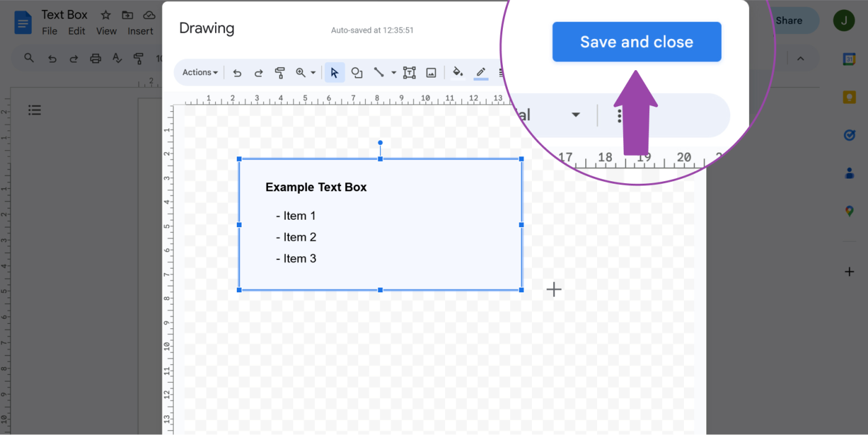Click the Text Box document title
Viewport: 868px width, 435px height.
(x=64, y=15)
